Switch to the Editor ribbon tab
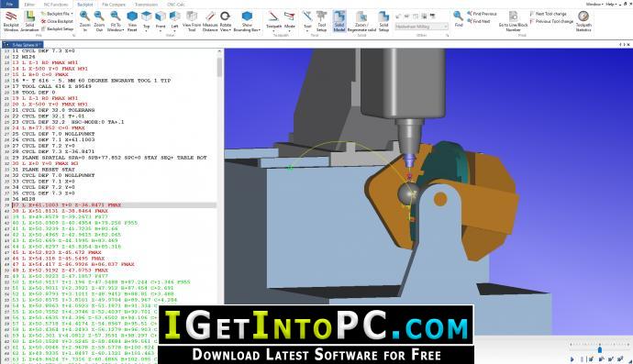 coord(29,5)
